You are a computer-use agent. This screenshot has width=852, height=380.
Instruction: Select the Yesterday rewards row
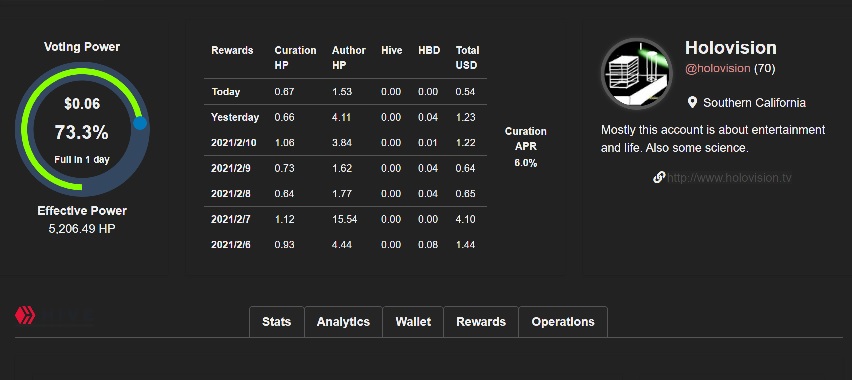tap(345, 117)
